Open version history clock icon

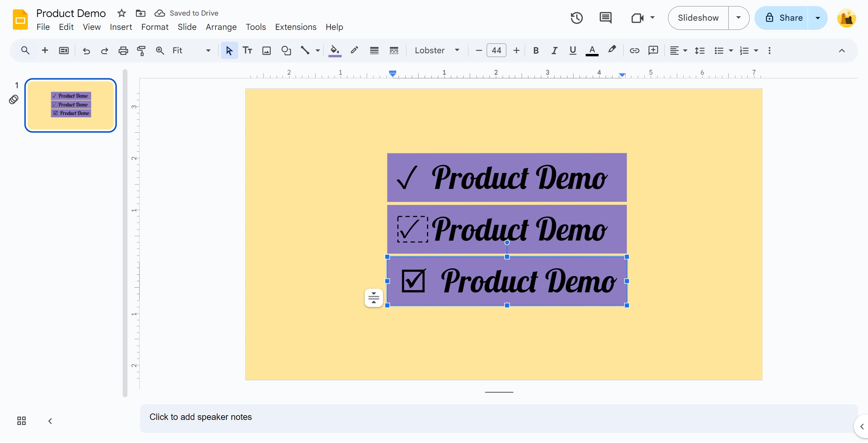(x=577, y=18)
